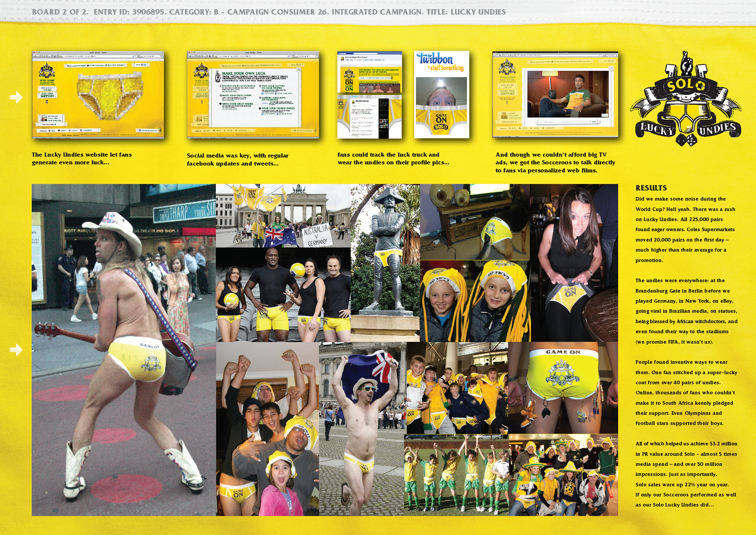Click the Solo Lucky Undies crest logo
The image size is (756, 535).
click(686, 99)
